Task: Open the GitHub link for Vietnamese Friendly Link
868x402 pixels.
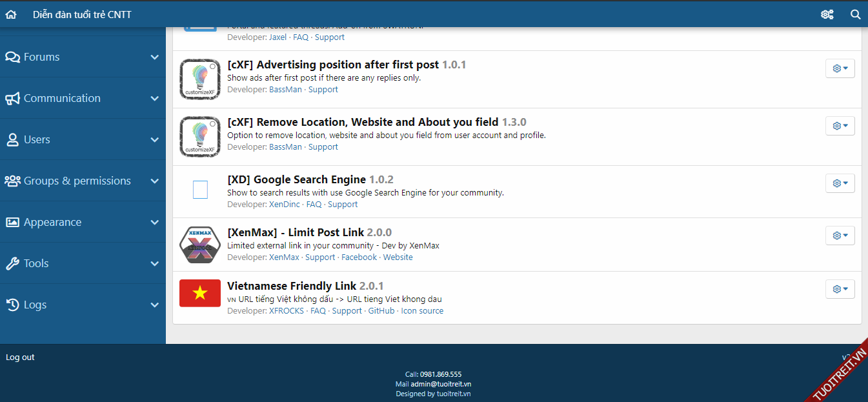Action: (381, 311)
